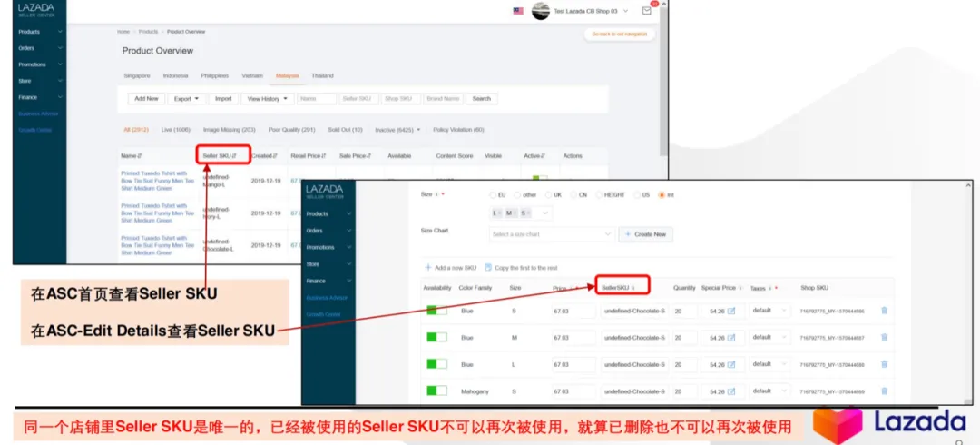
Task: Click the Malaysia flag icon in header
Action: coord(518,11)
